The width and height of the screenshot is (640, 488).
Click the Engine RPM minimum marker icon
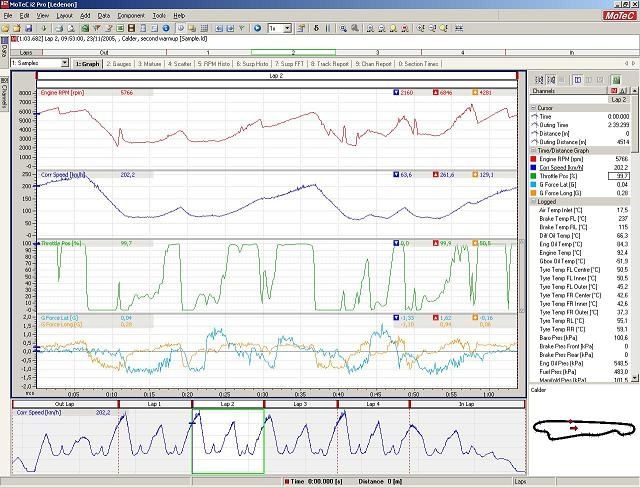tap(396, 93)
